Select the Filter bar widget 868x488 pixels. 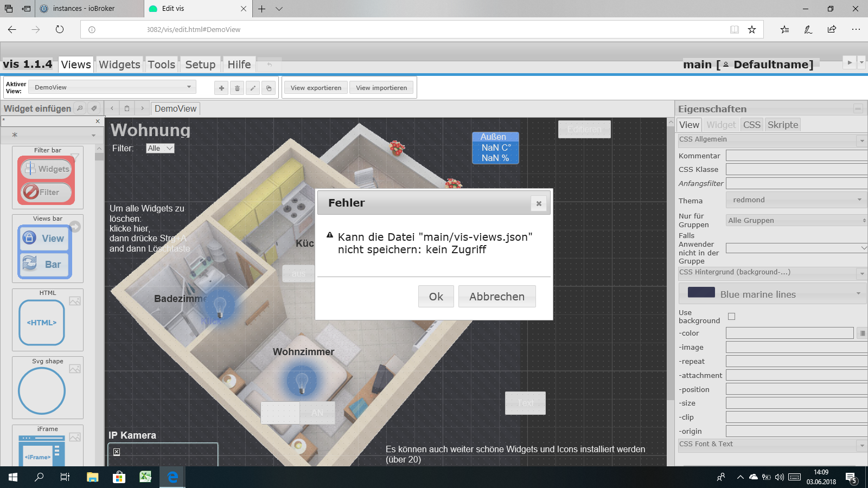48,177
